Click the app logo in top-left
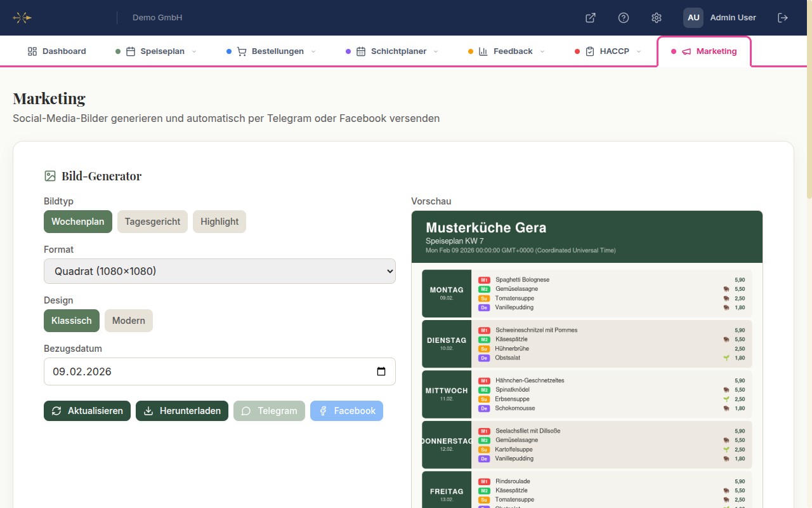Screen dimensions: 812x508 22,18
